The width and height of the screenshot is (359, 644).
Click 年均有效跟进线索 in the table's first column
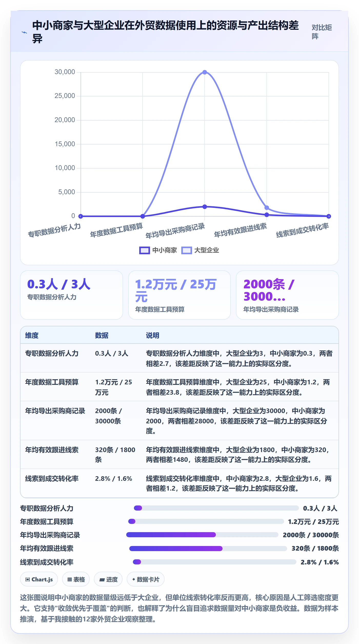coord(52,450)
